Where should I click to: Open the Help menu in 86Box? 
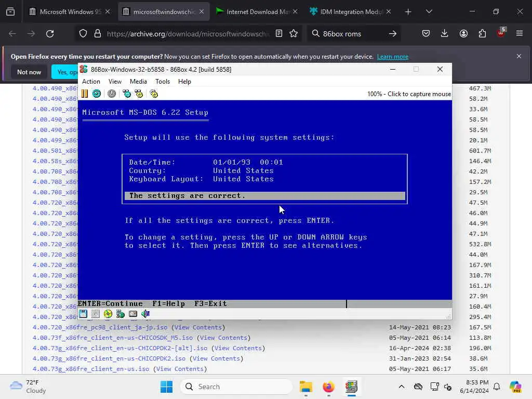(184, 82)
